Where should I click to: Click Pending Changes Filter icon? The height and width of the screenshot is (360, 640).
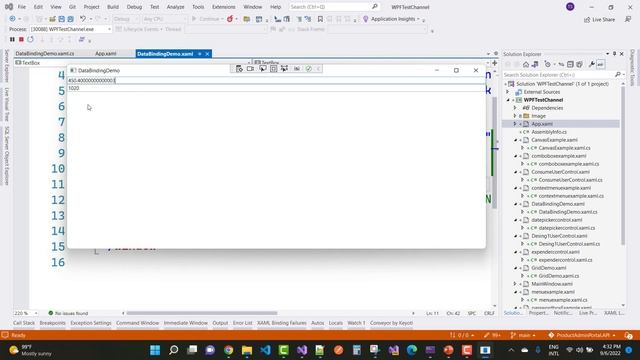[548, 64]
